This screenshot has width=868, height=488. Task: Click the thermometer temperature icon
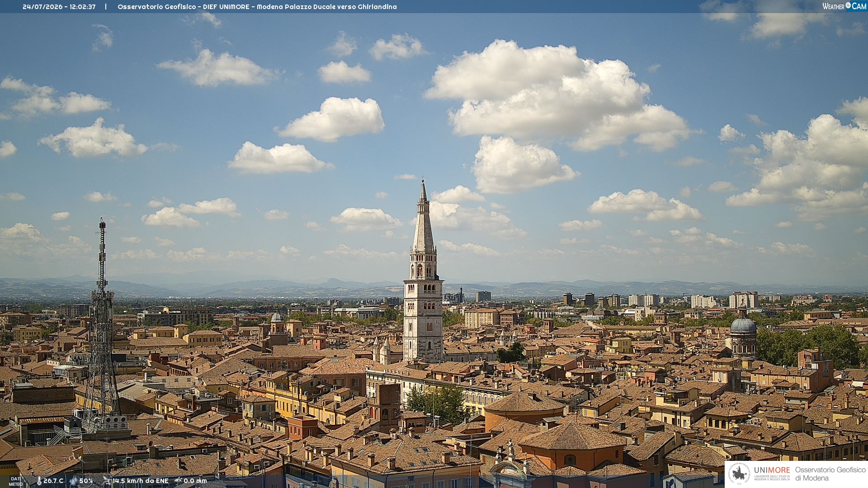tap(39, 481)
